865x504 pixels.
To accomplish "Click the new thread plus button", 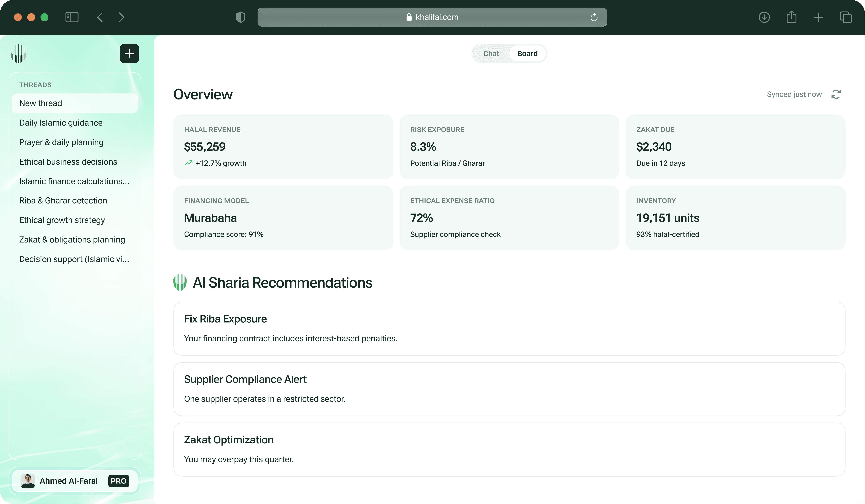I will [129, 54].
